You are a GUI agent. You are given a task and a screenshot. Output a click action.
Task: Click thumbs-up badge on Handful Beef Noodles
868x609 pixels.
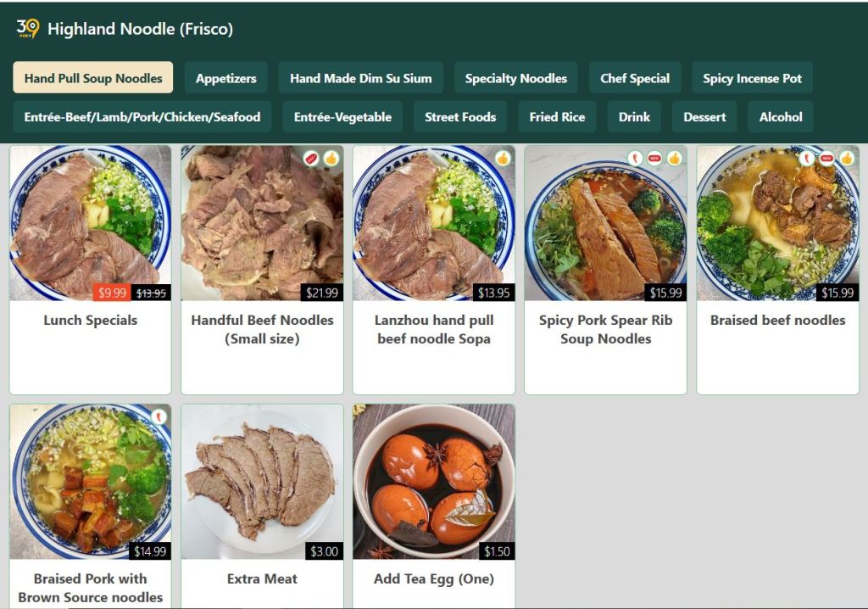331,159
